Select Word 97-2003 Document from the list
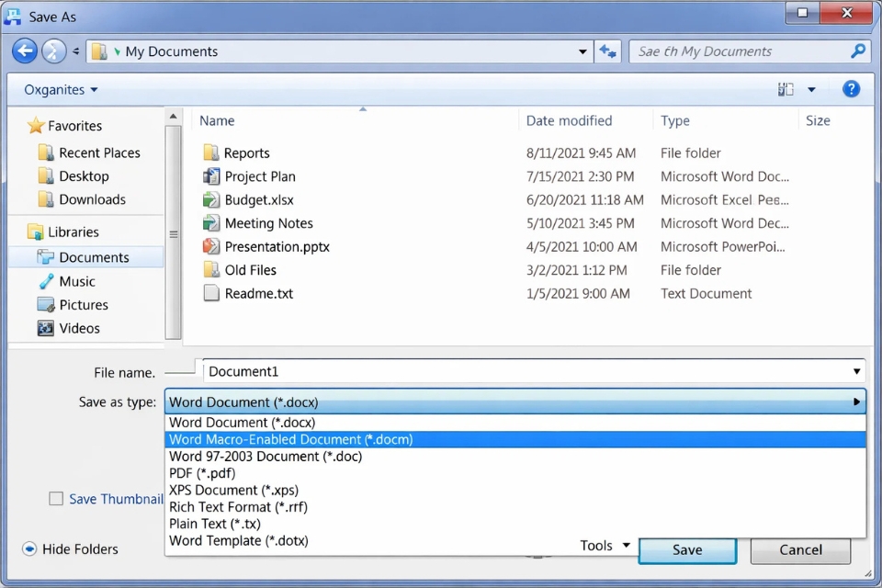This screenshot has width=882, height=588. [266, 456]
